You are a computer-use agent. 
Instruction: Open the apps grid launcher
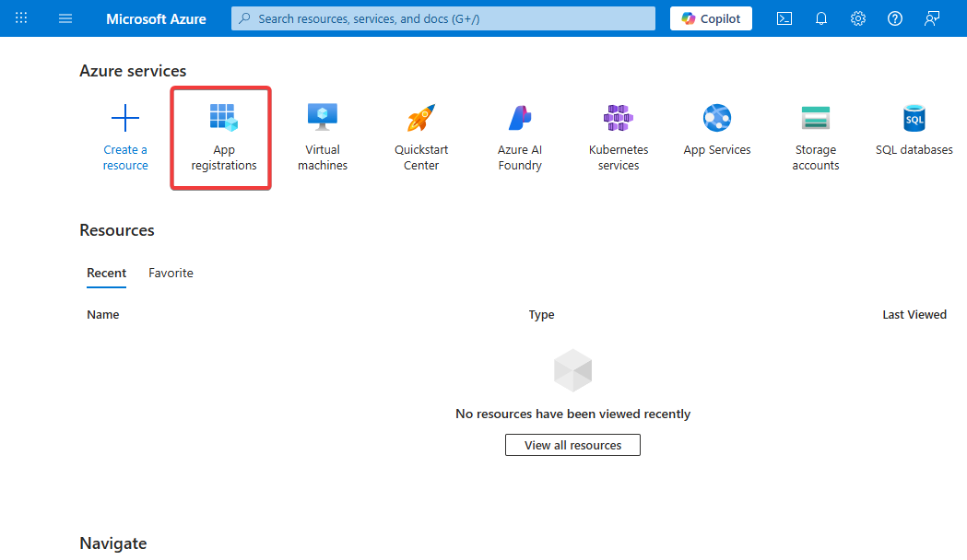click(21, 18)
